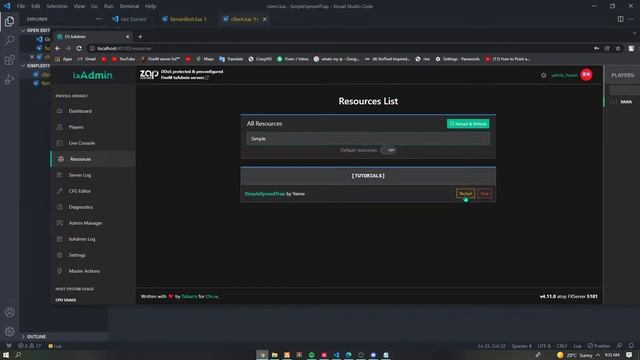Open the Windows Start button
640x360 pixels.
point(6,355)
